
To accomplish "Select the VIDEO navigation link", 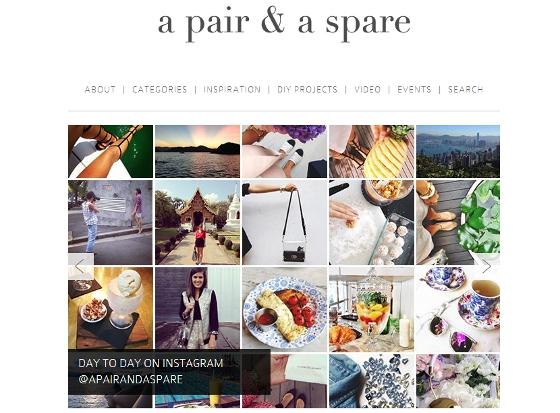I will coord(368,89).
